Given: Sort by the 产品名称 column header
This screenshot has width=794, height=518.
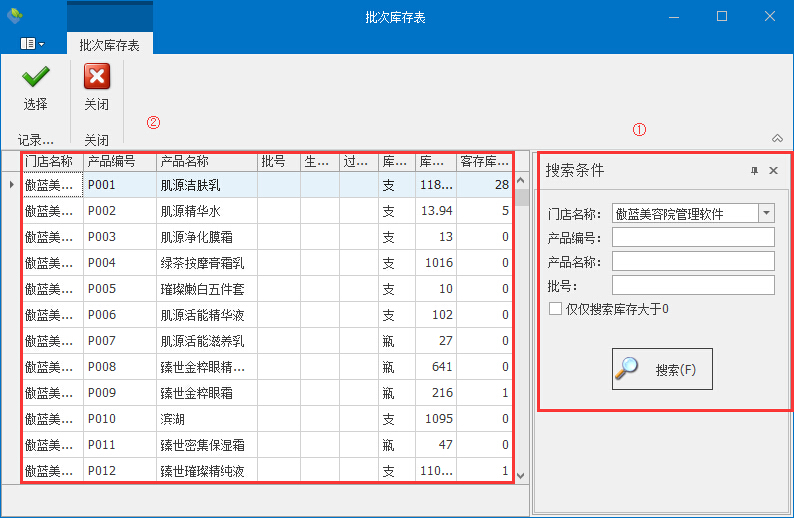Looking at the screenshot, I should click(x=206, y=161).
